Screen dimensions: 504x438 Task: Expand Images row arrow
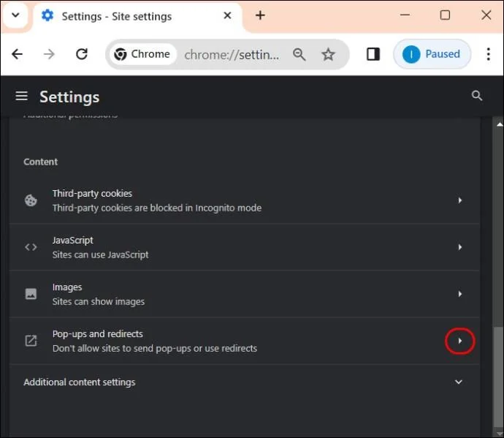[459, 294]
